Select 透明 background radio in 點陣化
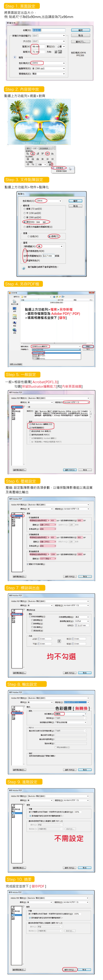The image size is (103, 980). pos(50,236)
